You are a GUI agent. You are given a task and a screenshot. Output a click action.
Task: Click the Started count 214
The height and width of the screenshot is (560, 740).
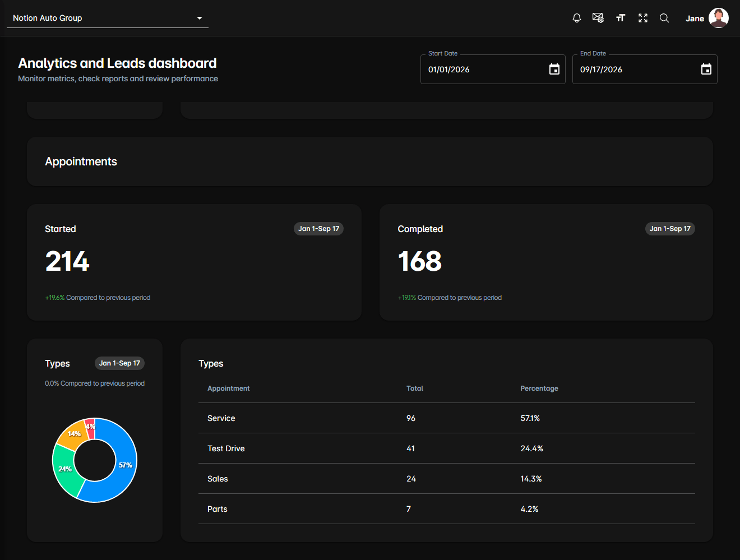click(x=67, y=261)
